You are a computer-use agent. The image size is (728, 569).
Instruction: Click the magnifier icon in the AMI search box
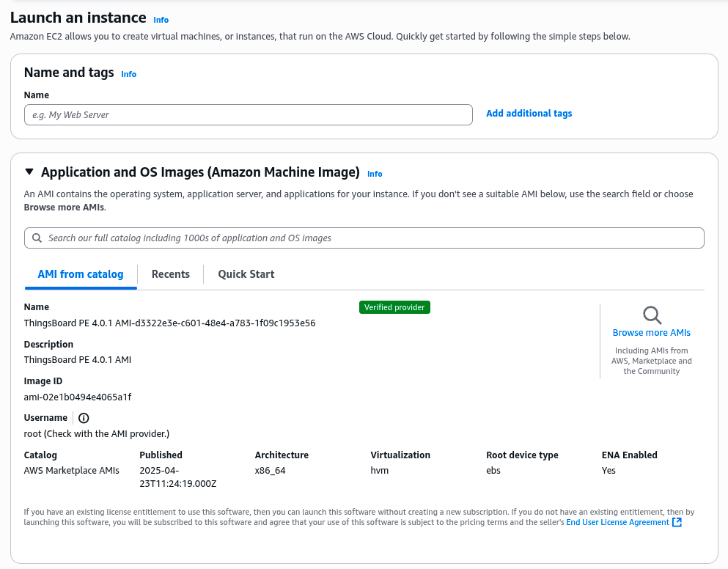tap(37, 238)
